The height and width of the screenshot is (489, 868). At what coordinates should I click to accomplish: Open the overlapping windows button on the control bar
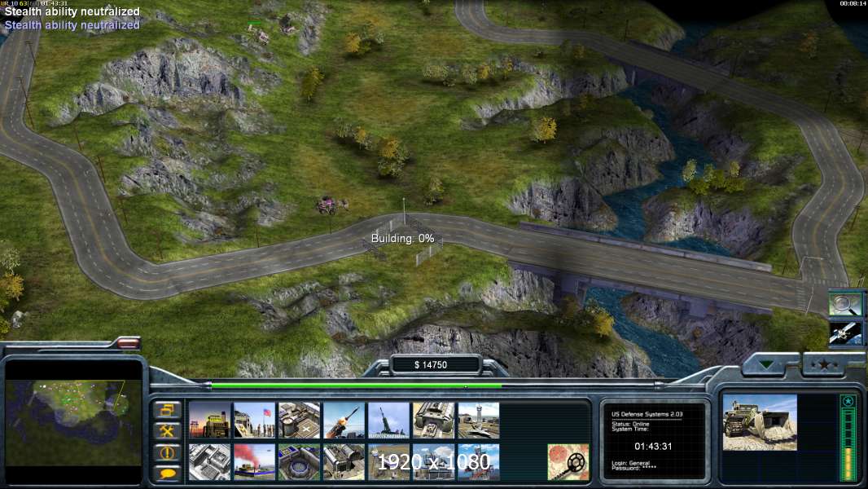point(167,410)
